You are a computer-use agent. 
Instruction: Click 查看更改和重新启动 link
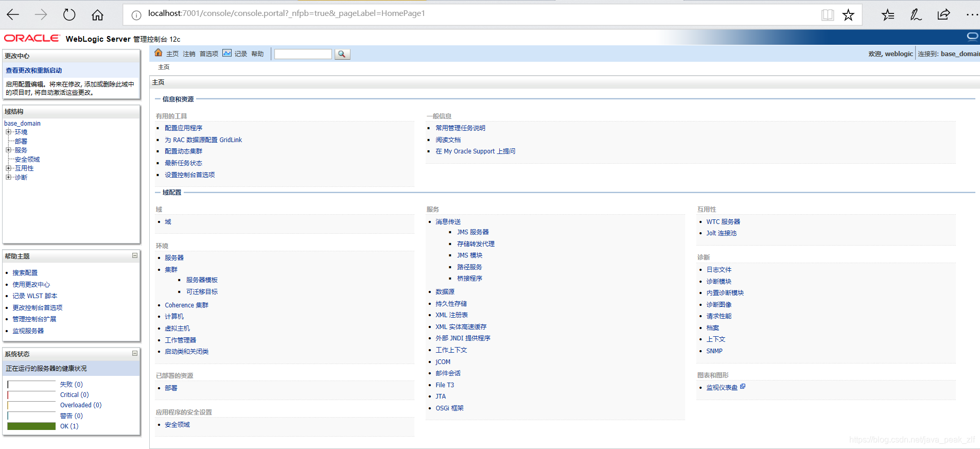[x=34, y=71]
